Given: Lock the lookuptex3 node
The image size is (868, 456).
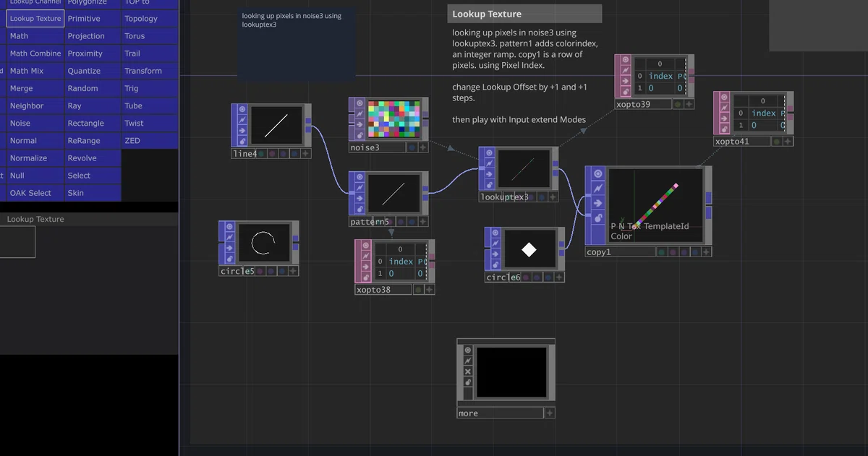Looking at the screenshot, I should 490,184.
